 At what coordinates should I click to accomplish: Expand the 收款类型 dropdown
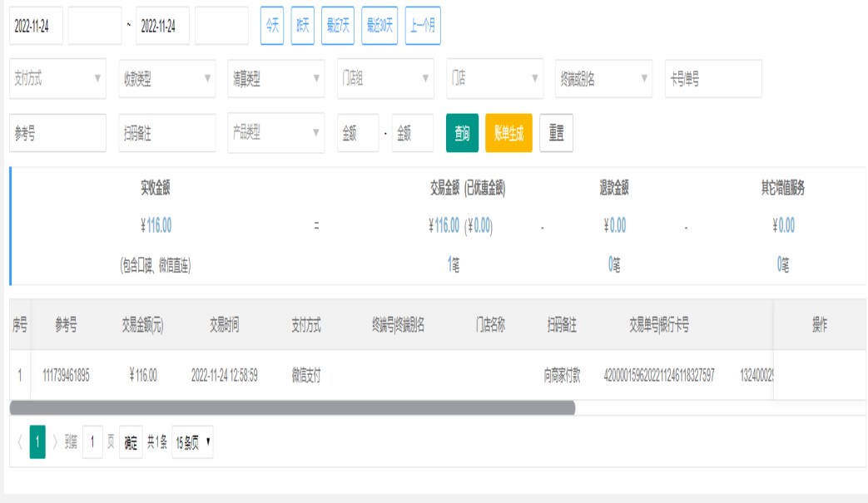click(x=166, y=78)
